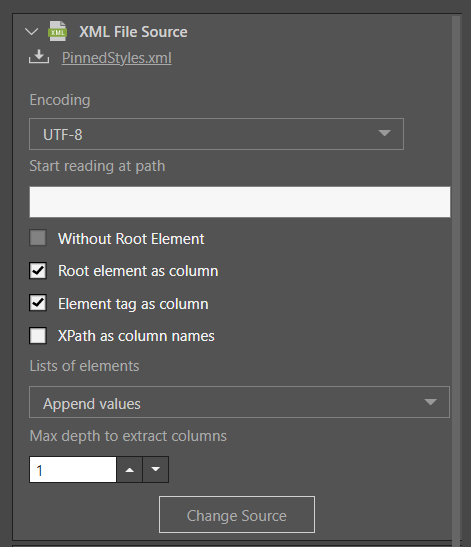Click the Root element as column label
The height and width of the screenshot is (547, 471).
[x=138, y=271]
